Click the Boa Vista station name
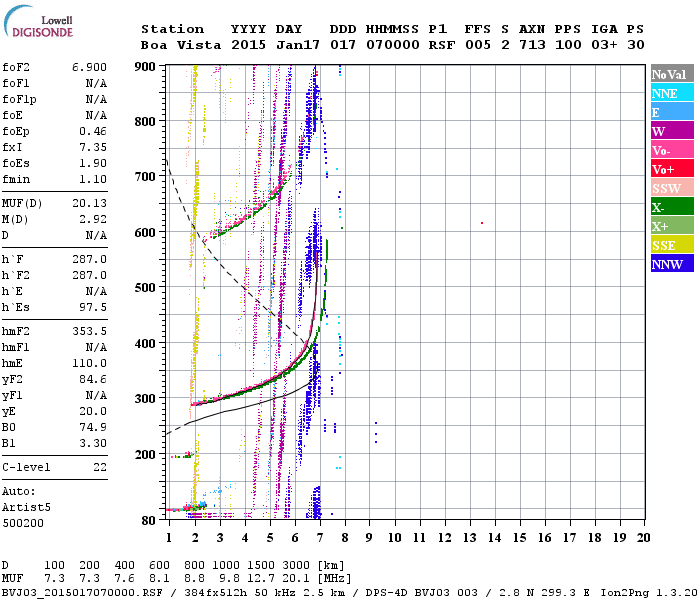The image size is (700, 600). (181, 45)
